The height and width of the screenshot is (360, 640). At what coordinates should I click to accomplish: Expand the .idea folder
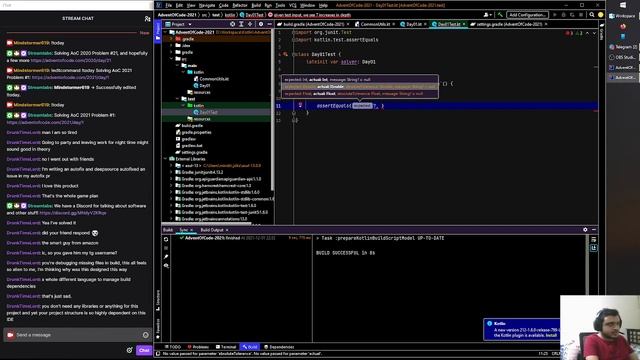[x=171, y=45]
